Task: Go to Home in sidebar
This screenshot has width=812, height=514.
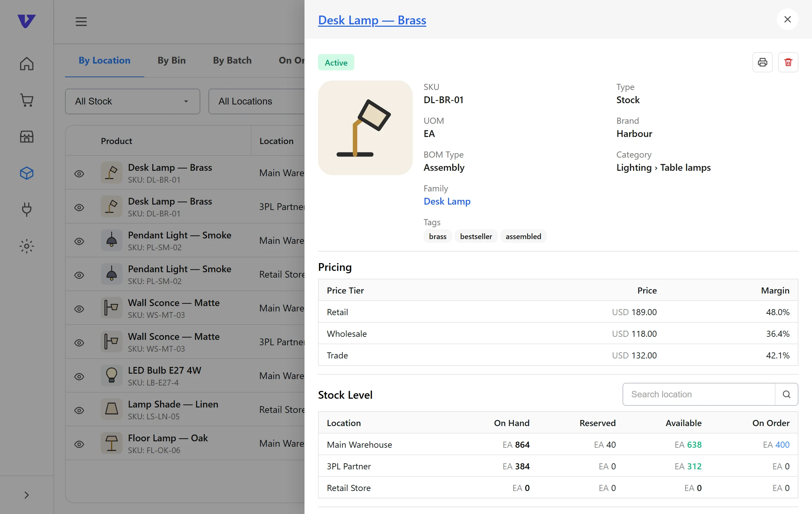Action: pyautogui.click(x=27, y=64)
